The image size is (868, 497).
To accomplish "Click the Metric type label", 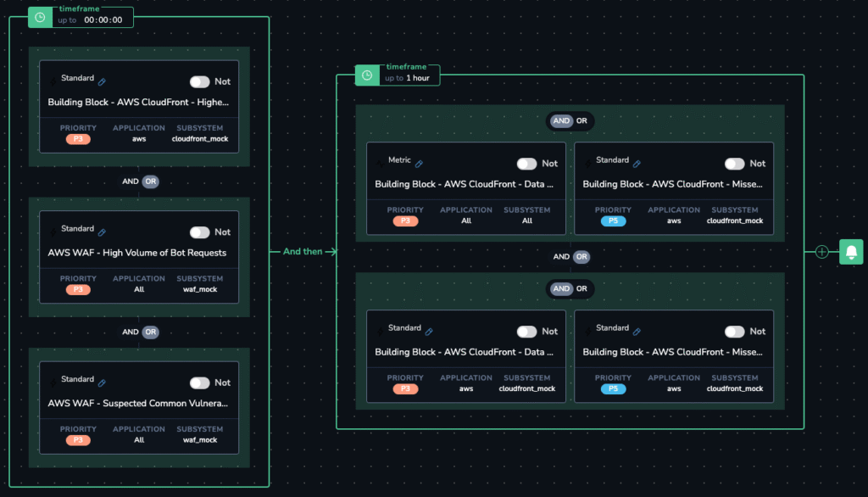I will 399,160.
